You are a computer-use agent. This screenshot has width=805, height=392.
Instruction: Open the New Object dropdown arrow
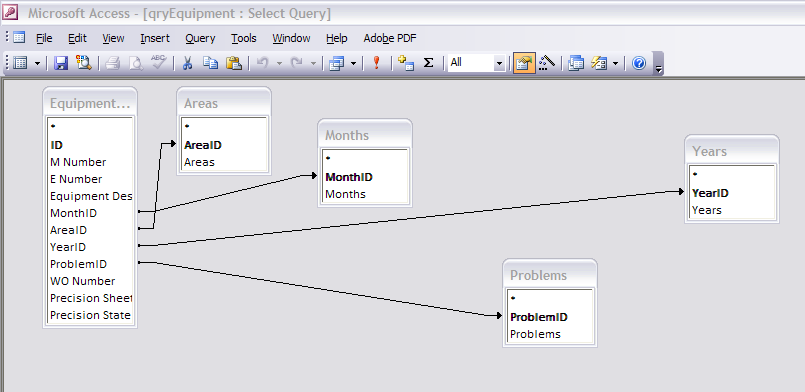pos(616,64)
